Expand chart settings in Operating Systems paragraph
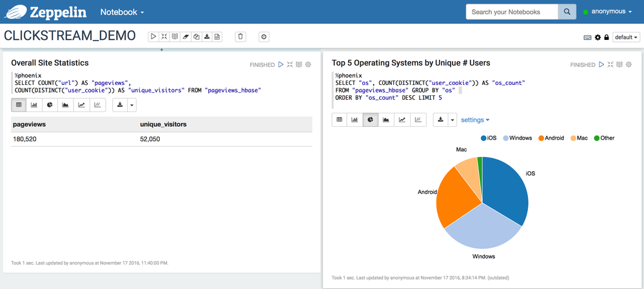The image size is (644, 289). (x=475, y=120)
